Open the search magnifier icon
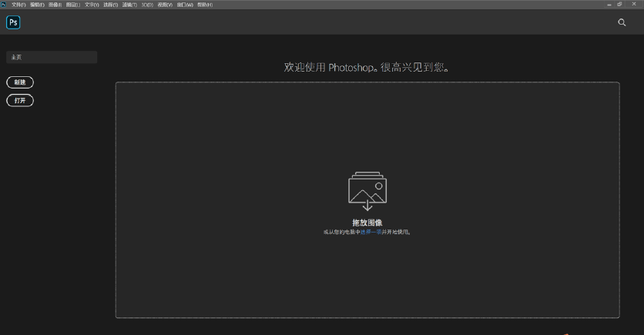 (x=622, y=22)
